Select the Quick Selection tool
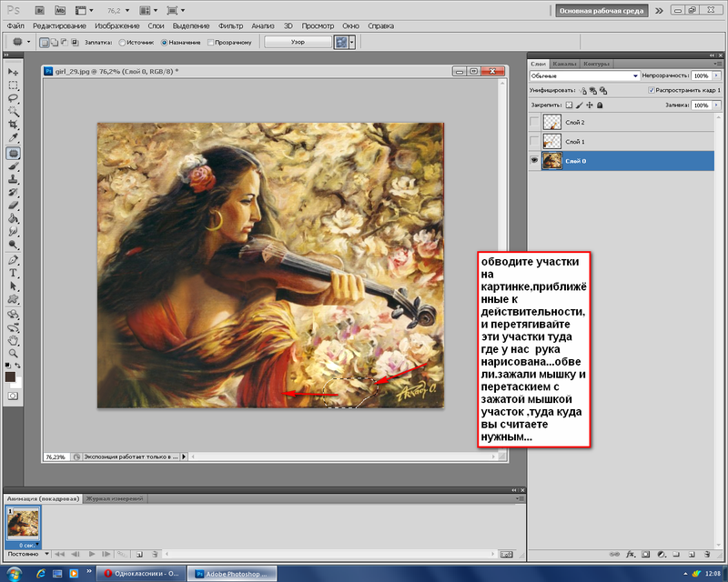 coord(13,111)
